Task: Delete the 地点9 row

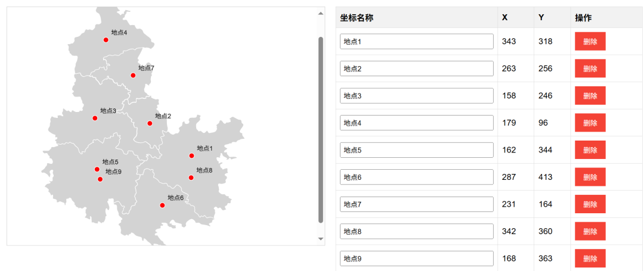Action: pos(590,258)
